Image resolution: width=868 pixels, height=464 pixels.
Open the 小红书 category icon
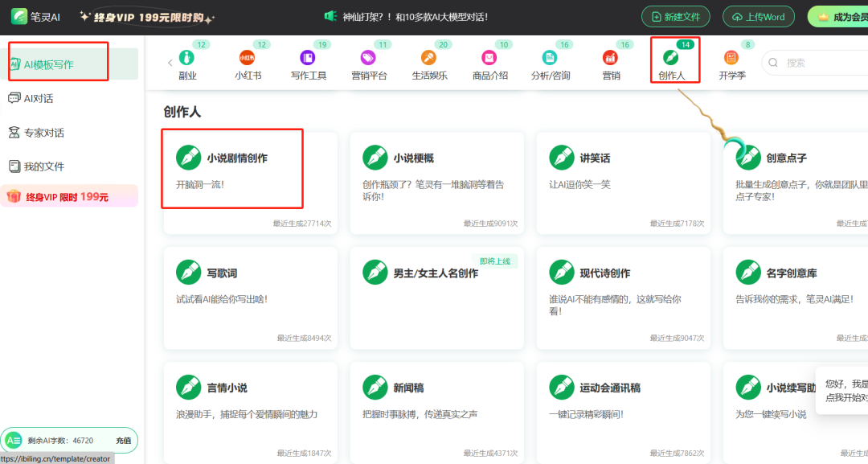248,56
